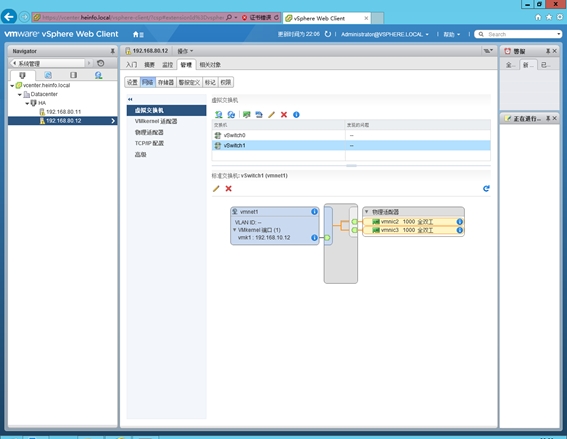This screenshot has width=567, height=439.
Task: Show info for vmnic3 adapter
Action: (460, 230)
